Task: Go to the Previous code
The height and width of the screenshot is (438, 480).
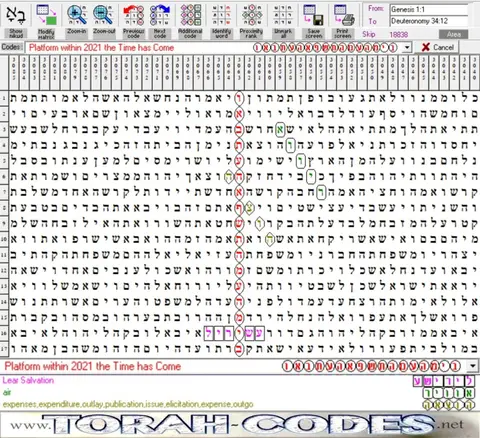Action: pos(134,15)
